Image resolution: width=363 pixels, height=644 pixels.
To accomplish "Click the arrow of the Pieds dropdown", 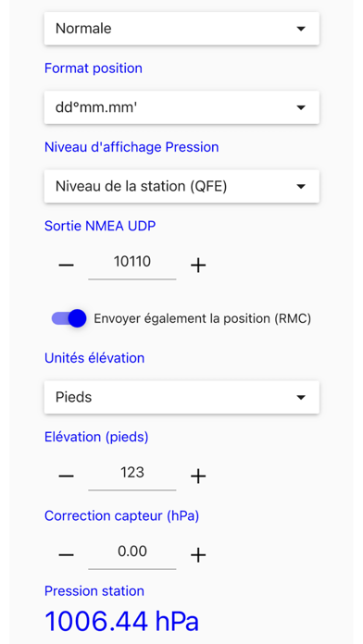I will 301,397.
